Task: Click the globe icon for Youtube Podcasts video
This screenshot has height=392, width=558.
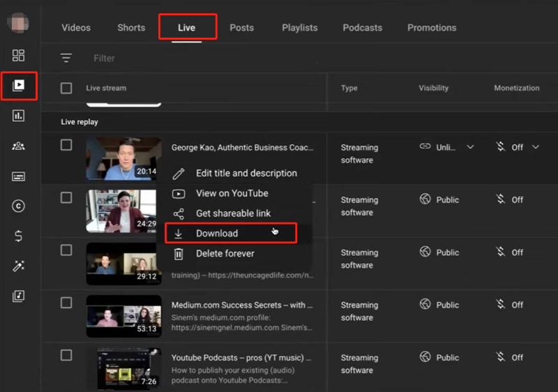Action: coord(425,356)
